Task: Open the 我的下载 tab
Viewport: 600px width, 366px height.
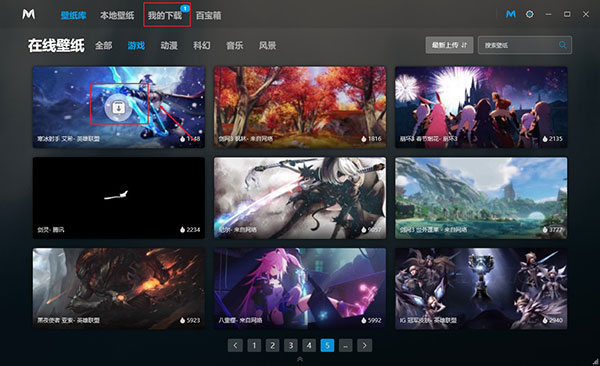Action: tap(165, 15)
